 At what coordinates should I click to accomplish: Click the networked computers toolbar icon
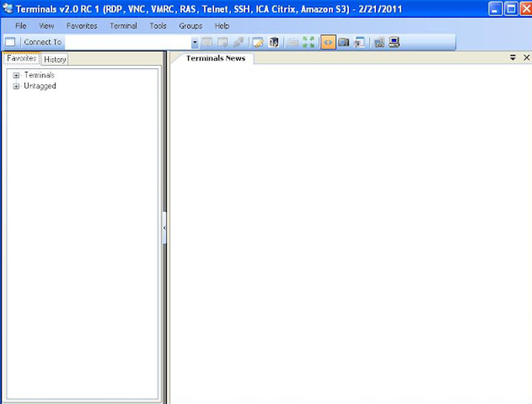[x=379, y=43]
